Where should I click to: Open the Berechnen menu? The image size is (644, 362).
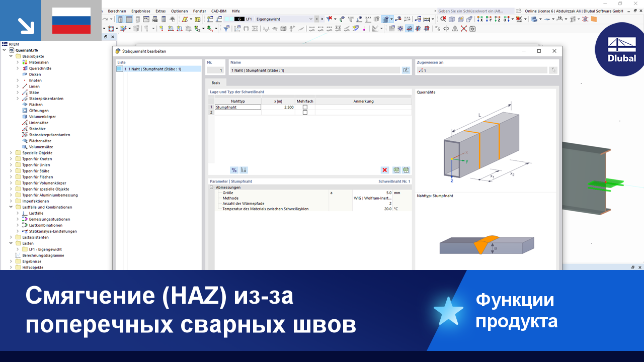coord(117,11)
